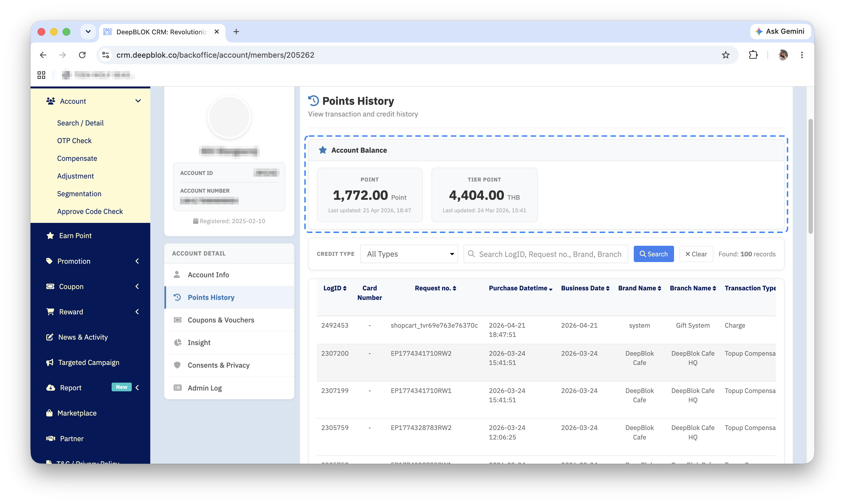Click the browser forward arrow
845x504 pixels.
point(63,55)
